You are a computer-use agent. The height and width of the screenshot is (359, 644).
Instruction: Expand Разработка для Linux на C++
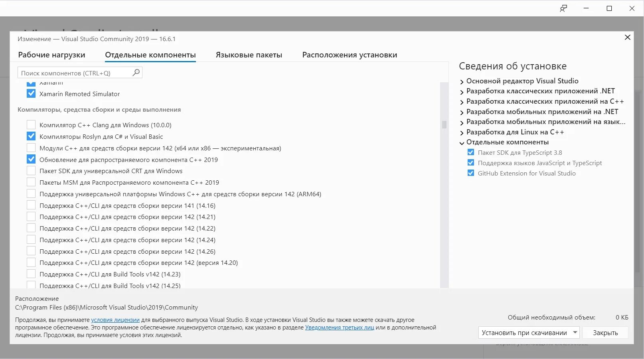pos(462,132)
